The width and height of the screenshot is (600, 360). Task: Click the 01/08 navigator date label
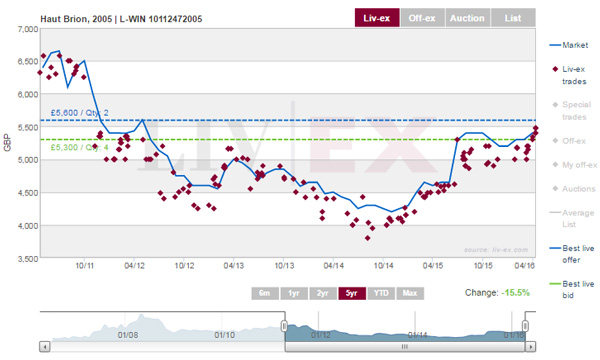128,335
